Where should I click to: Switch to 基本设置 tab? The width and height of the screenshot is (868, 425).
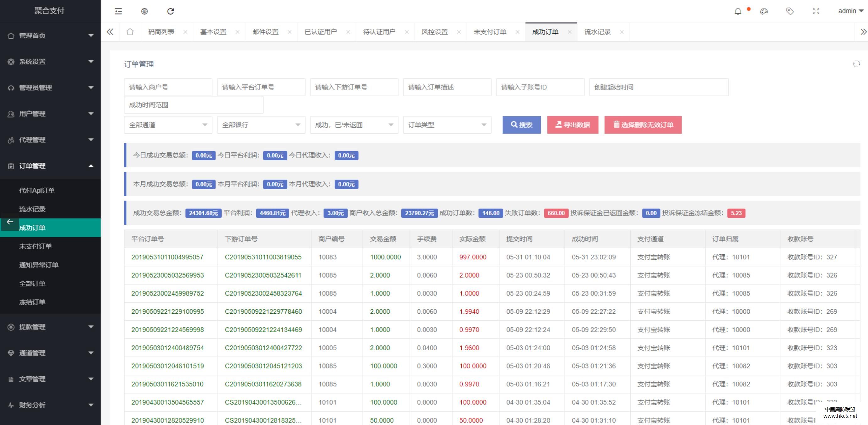(213, 32)
